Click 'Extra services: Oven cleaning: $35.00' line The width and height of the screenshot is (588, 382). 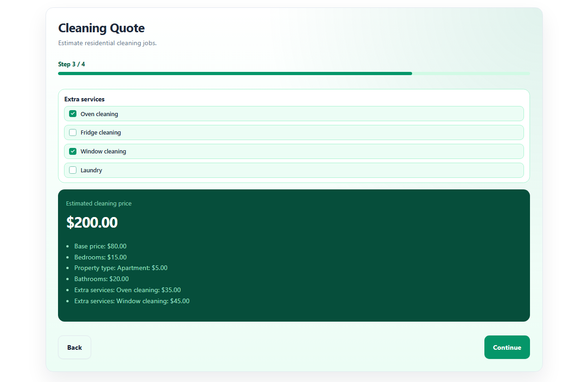point(128,290)
